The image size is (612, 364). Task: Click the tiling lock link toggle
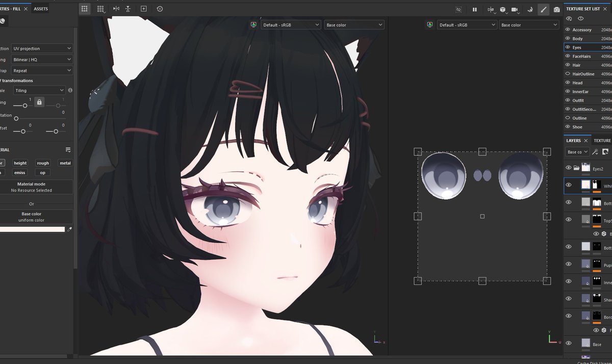pos(39,101)
